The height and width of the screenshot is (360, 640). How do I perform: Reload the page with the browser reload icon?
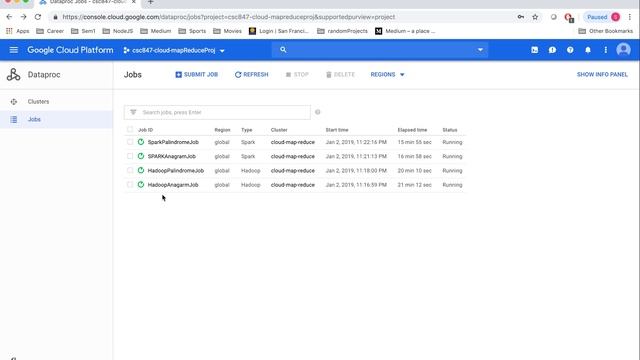coord(38,17)
